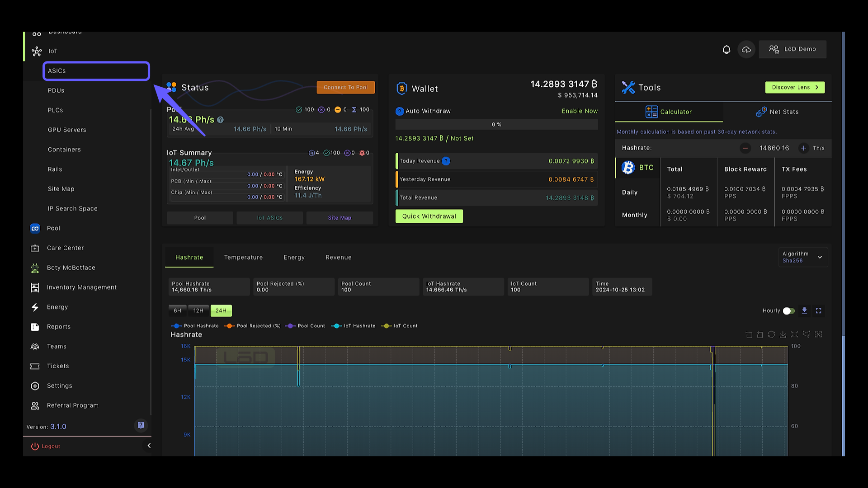This screenshot has width=868, height=488.
Task: Open the notifications bell
Action: pyautogui.click(x=726, y=49)
